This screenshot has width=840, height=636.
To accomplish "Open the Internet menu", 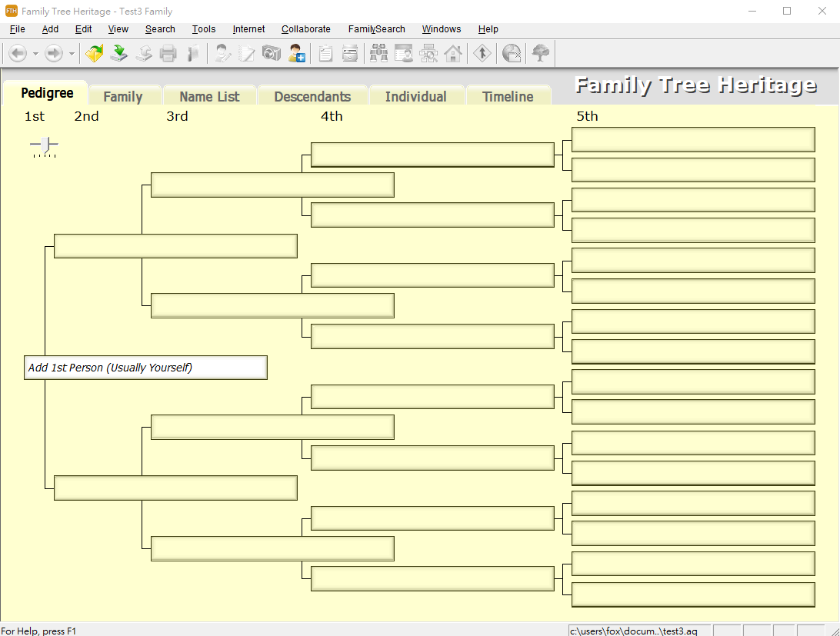I will 248,29.
